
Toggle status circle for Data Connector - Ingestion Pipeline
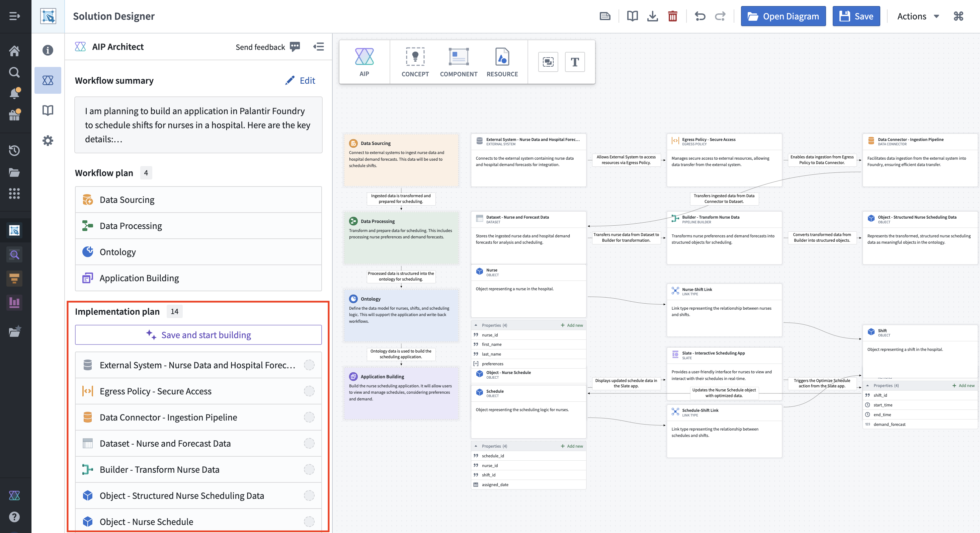(x=309, y=417)
